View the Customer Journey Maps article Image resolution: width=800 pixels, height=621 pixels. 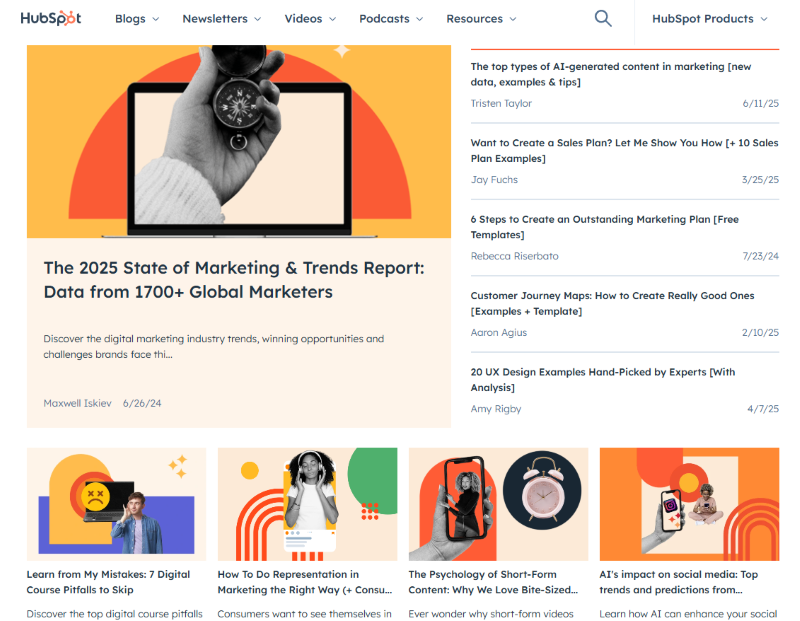pos(612,303)
